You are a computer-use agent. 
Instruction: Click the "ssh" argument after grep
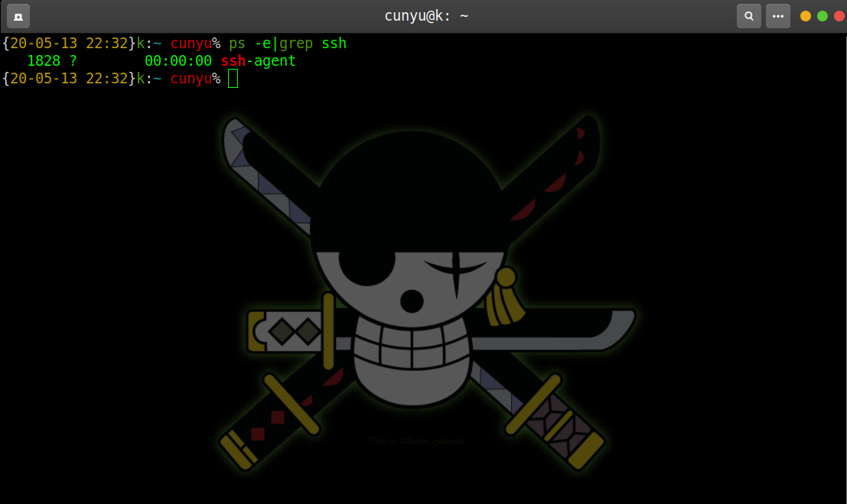(334, 44)
